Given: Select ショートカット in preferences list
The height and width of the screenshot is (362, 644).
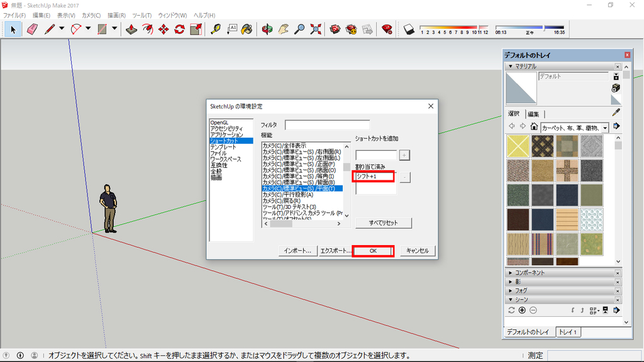Looking at the screenshot, I should (231, 141).
